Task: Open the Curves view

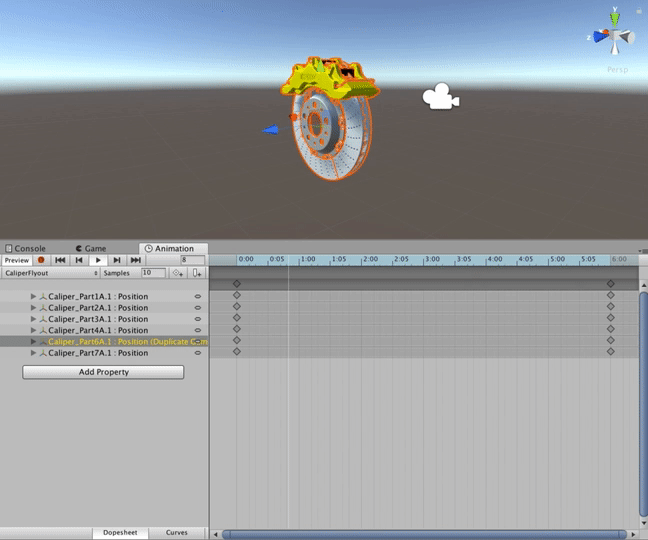Action: pos(176,533)
